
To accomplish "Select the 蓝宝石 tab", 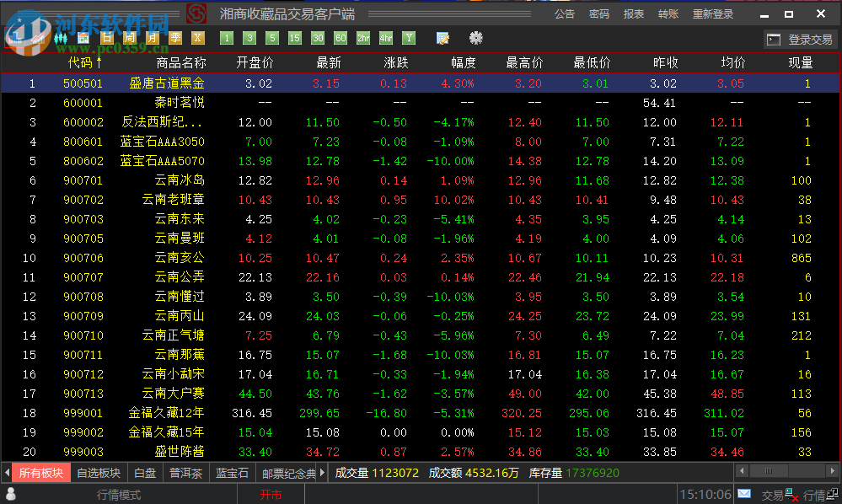I will 232,473.
